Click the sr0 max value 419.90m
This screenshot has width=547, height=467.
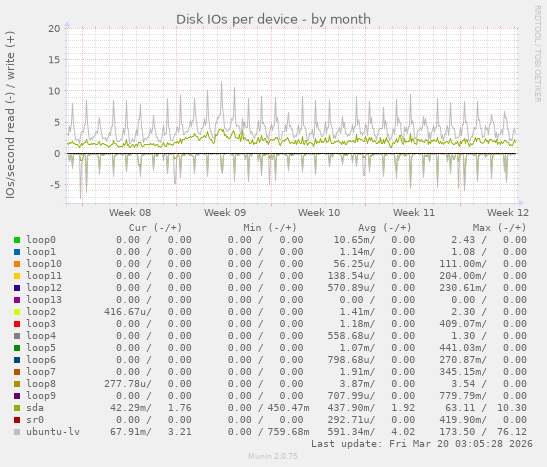tap(460, 420)
